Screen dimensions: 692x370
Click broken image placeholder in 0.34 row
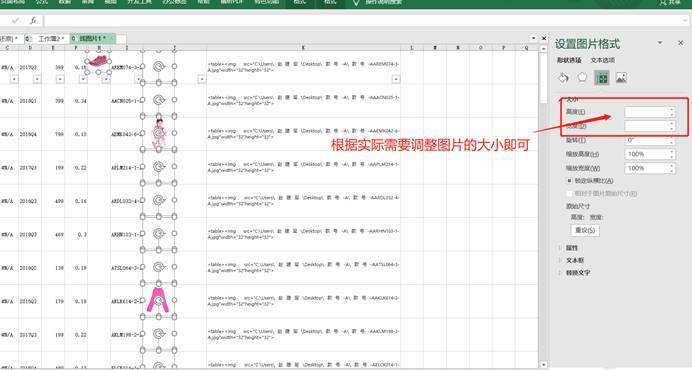pyautogui.click(x=158, y=100)
